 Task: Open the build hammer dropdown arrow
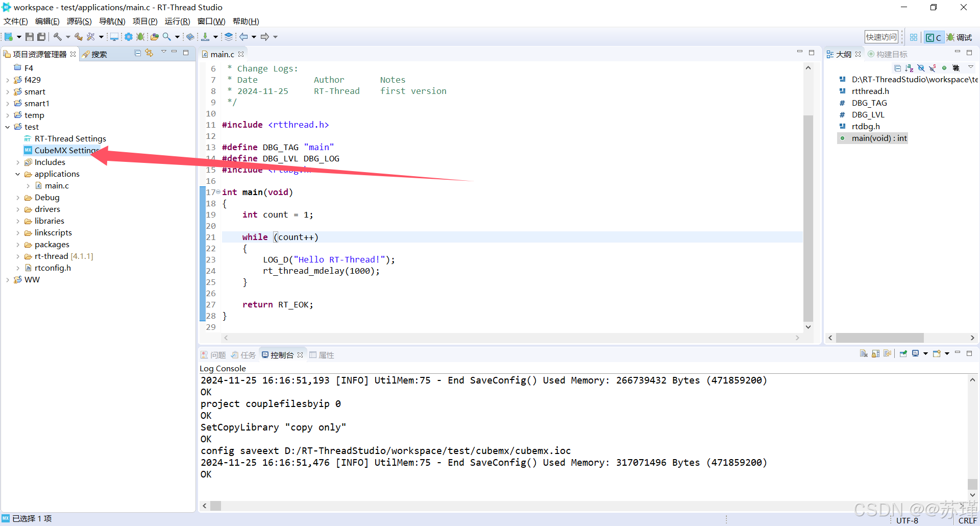click(x=68, y=37)
